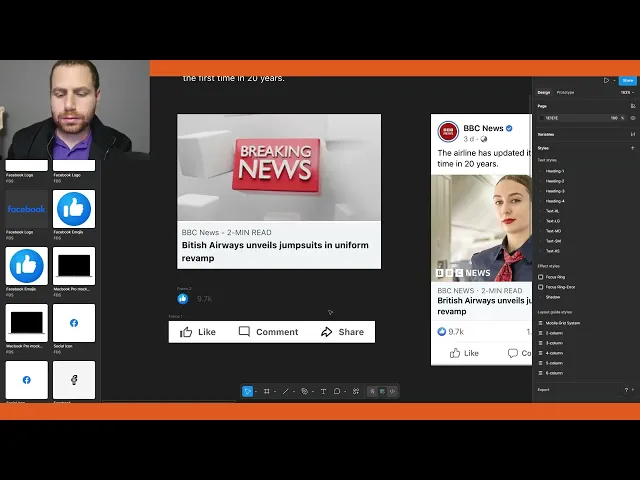Open Move tool options dropdown
The width and height of the screenshot is (640, 480).
(256, 391)
